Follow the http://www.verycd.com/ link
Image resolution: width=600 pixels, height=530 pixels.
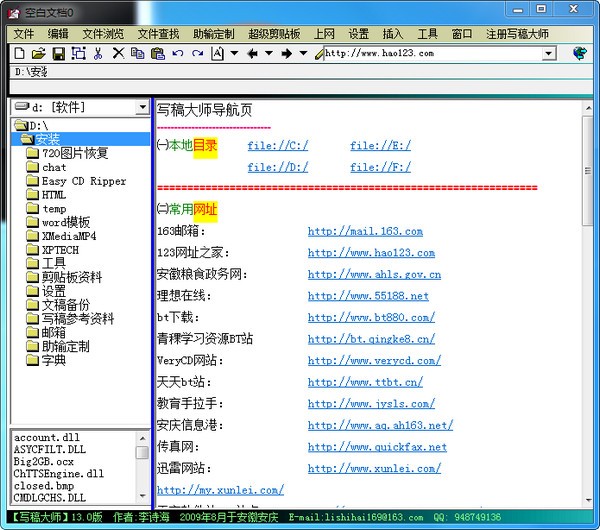[374, 360]
